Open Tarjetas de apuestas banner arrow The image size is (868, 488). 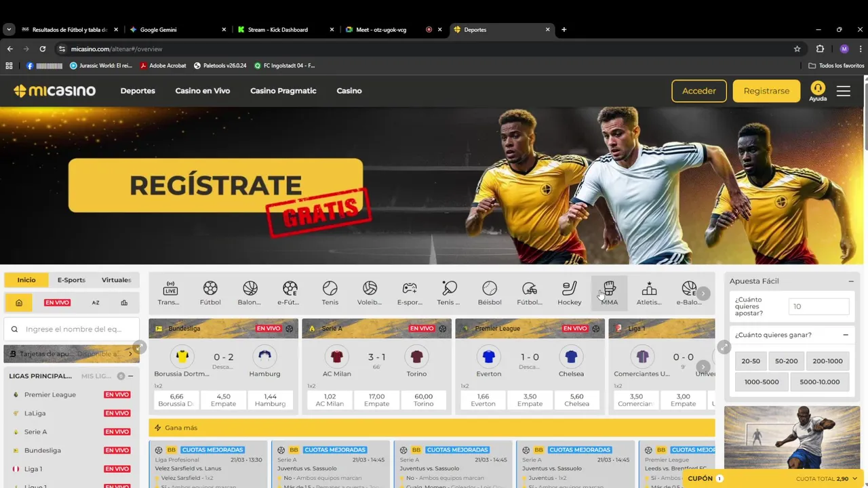point(131,354)
